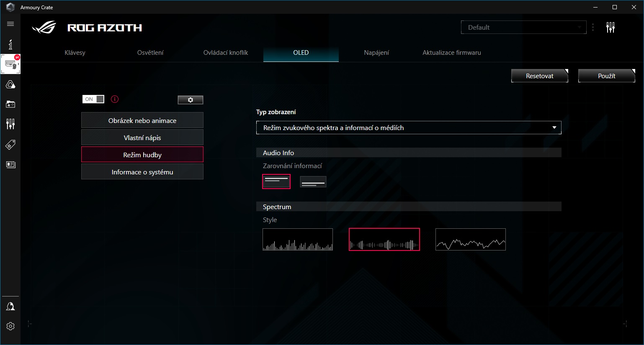644x345 pixels.
Task: Open the three-dot profile options menu
Action: [593, 28]
